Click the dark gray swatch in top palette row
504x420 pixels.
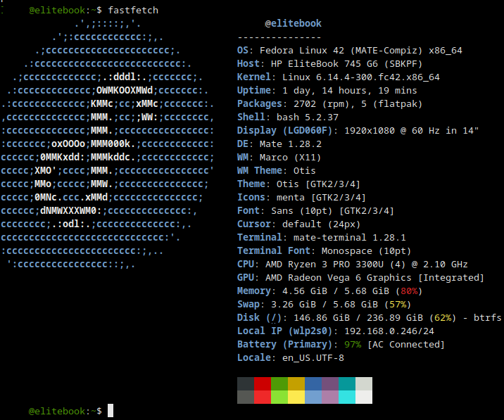pyautogui.click(x=246, y=383)
